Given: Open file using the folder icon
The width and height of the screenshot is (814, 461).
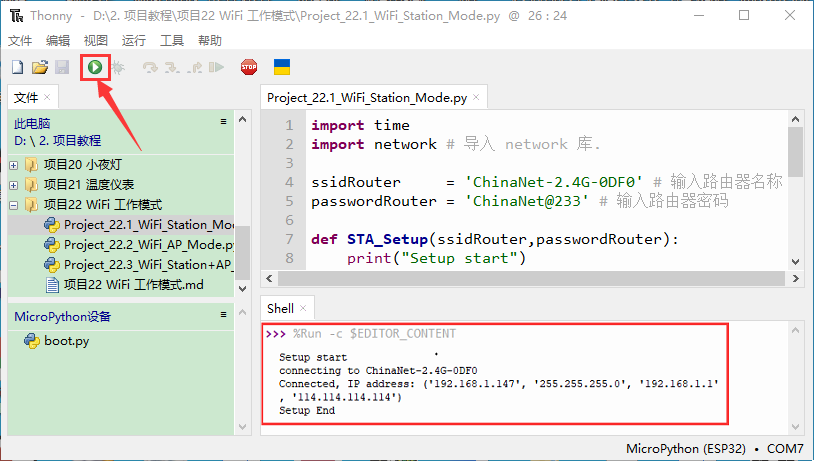Looking at the screenshot, I should (x=39, y=67).
